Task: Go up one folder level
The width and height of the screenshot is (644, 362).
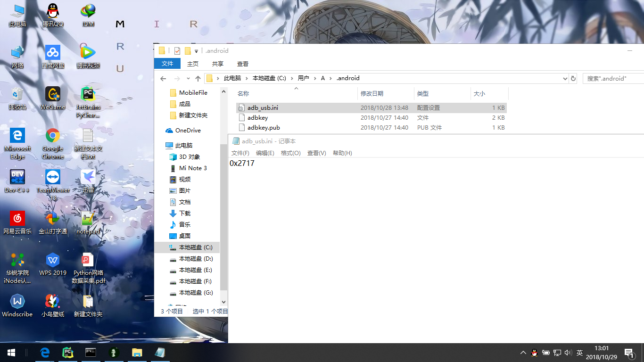Action: (x=198, y=79)
